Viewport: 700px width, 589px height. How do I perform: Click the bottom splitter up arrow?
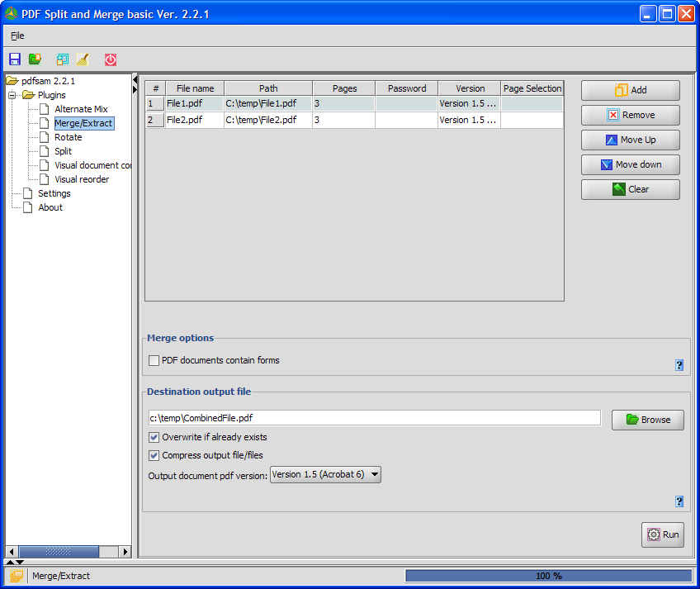(10, 563)
